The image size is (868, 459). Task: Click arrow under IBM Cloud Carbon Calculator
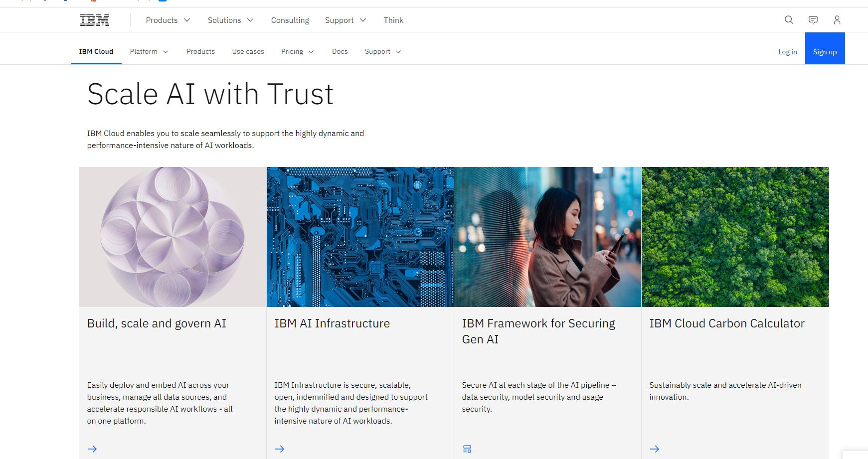655,449
